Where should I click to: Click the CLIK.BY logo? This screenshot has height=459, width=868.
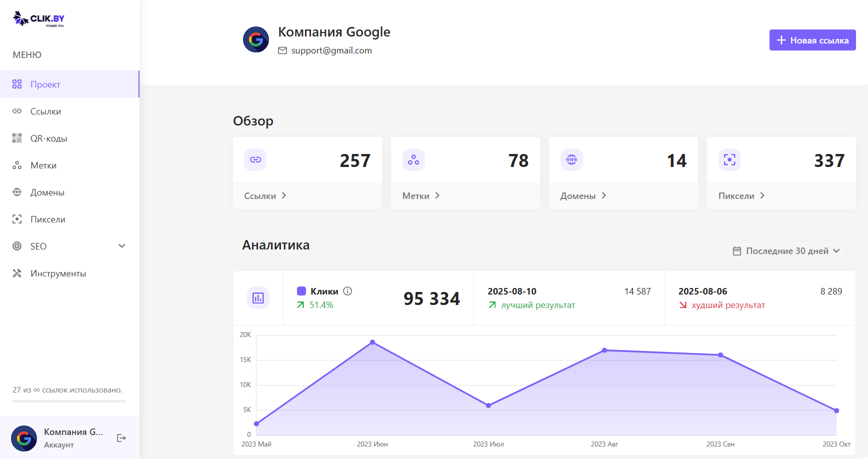point(39,18)
